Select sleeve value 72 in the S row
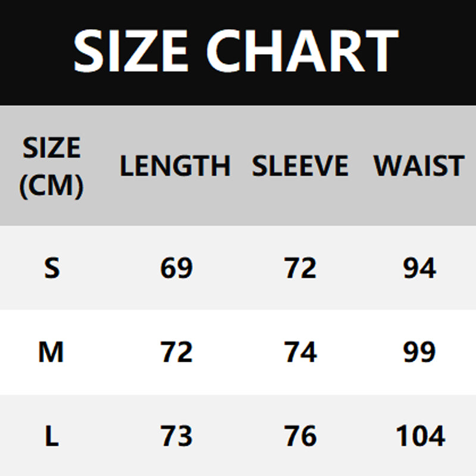 click(300, 268)
